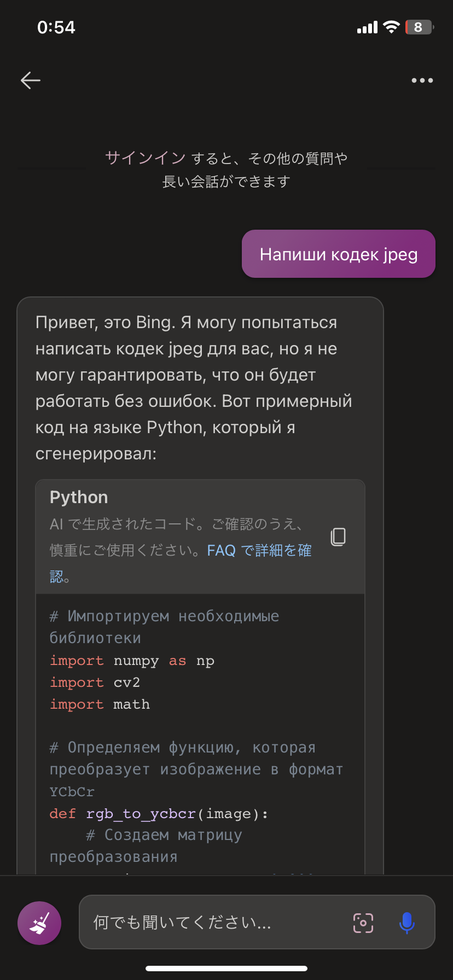Start a new topic with broom icon
Screen dimensions: 453x980
click(39, 923)
